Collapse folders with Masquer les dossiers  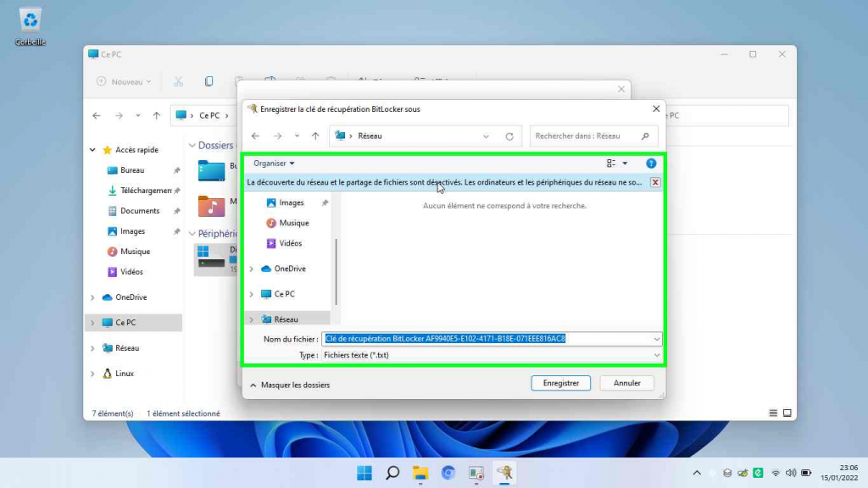point(289,385)
